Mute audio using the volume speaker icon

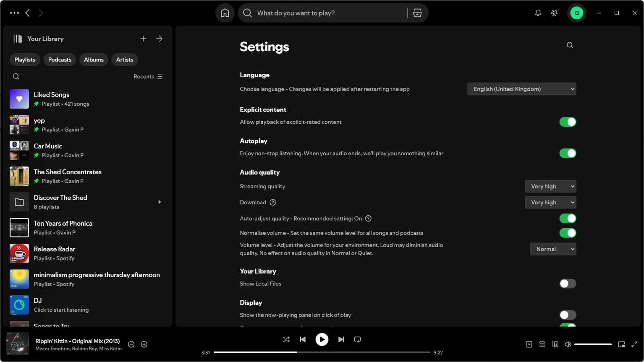click(x=568, y=344)
